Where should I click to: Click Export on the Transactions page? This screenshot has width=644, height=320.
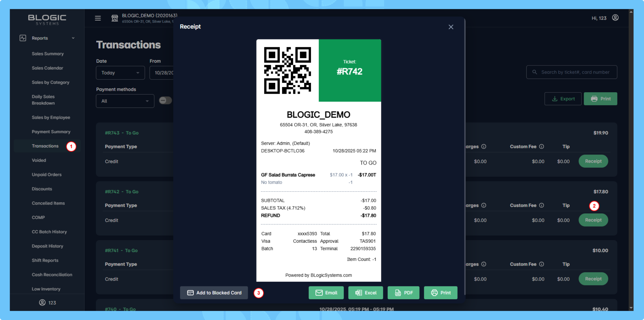(x=563, y=99)
